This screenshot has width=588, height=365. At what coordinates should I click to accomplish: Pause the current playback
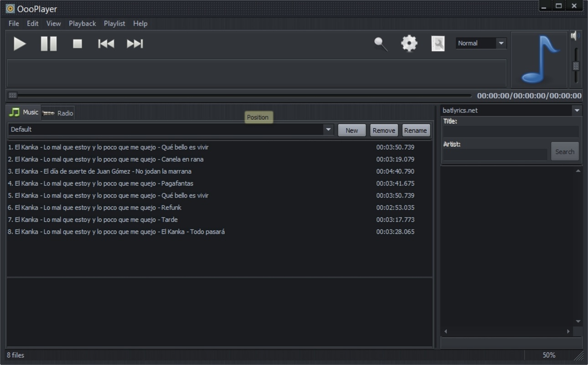49,44
